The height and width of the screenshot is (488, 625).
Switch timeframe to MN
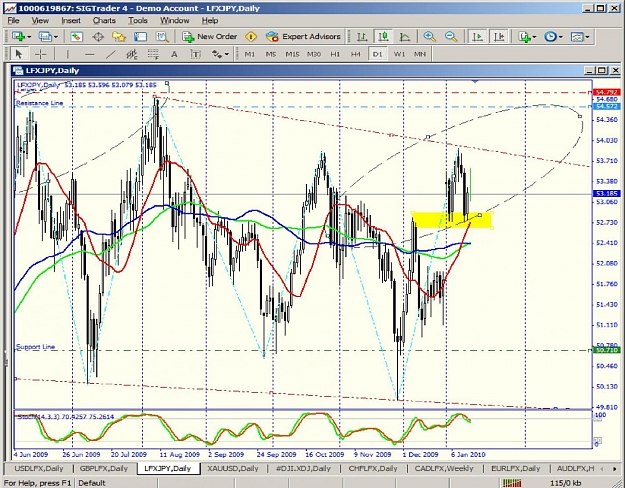tap(420, 54)
